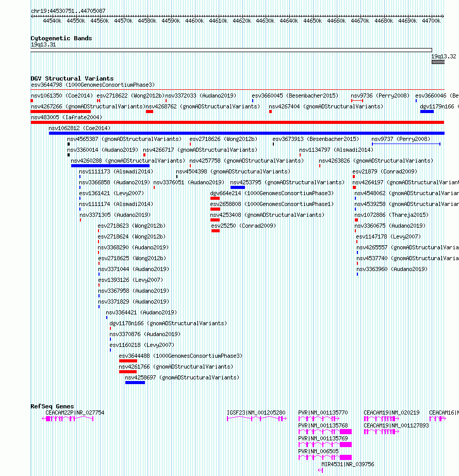Open nsv4261766 gnomAD variant label
The height and width of the screenshot is (476, 459).
click(x=176, y=367)
